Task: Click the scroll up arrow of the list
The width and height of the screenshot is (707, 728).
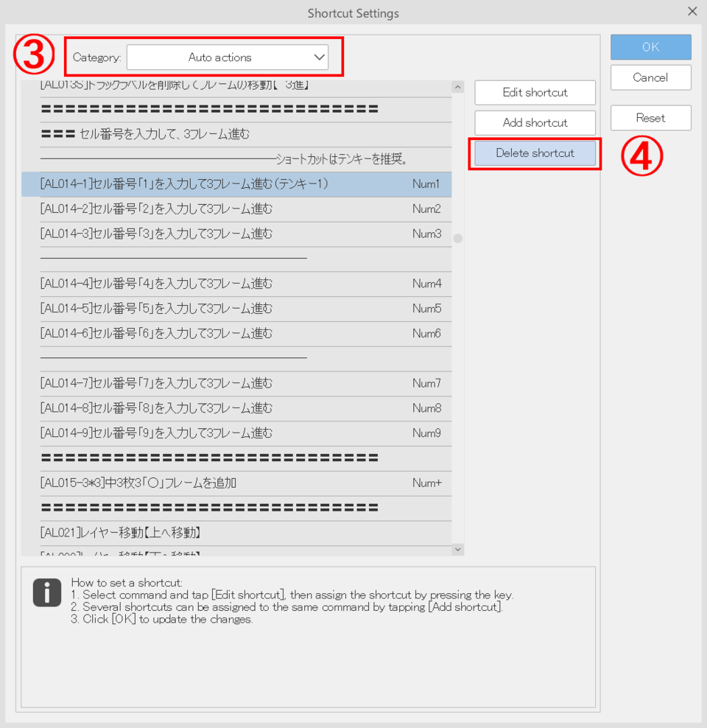Action: tap(458, 87)
